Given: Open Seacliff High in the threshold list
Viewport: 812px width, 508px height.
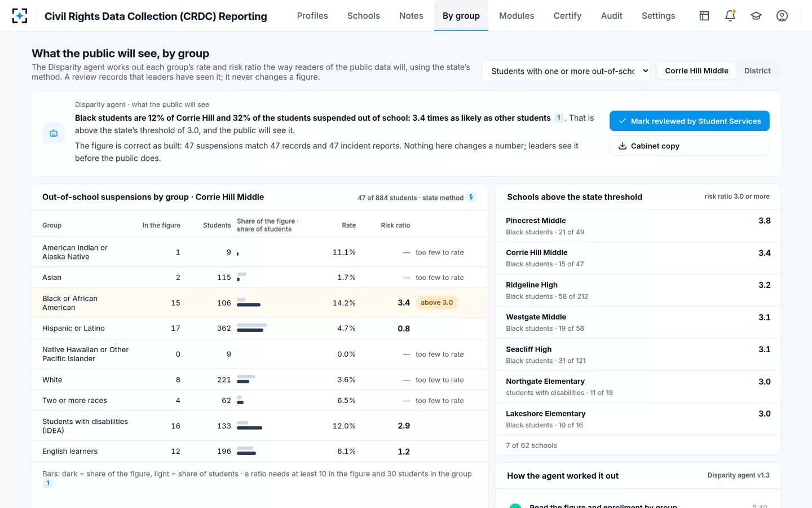Looking at the screenshot, I should pyautogui.click(x=638, y=354).
